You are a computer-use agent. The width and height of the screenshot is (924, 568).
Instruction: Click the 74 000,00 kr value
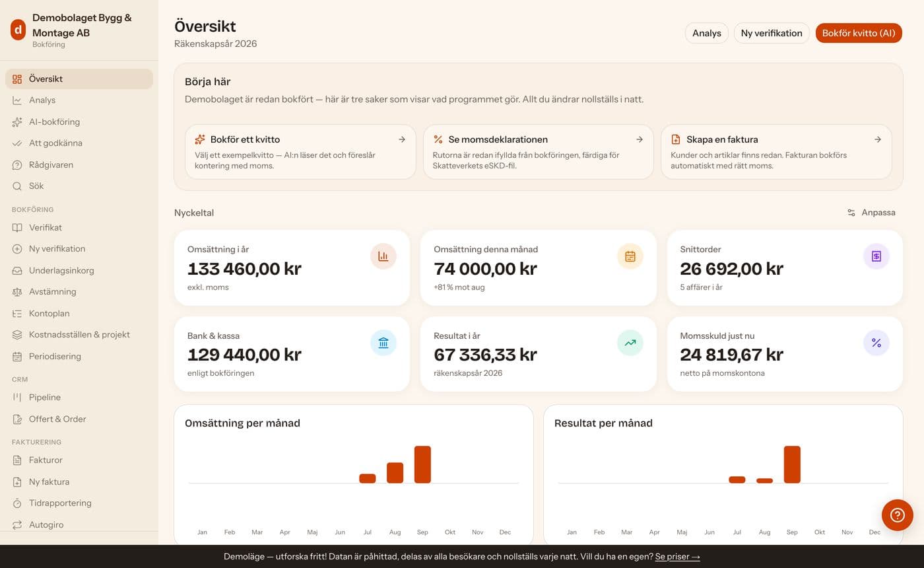(x=485, y=269)
